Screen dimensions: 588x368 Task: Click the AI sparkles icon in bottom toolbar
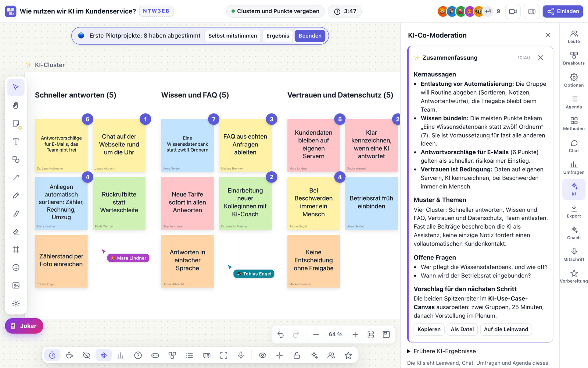[314, 355]
